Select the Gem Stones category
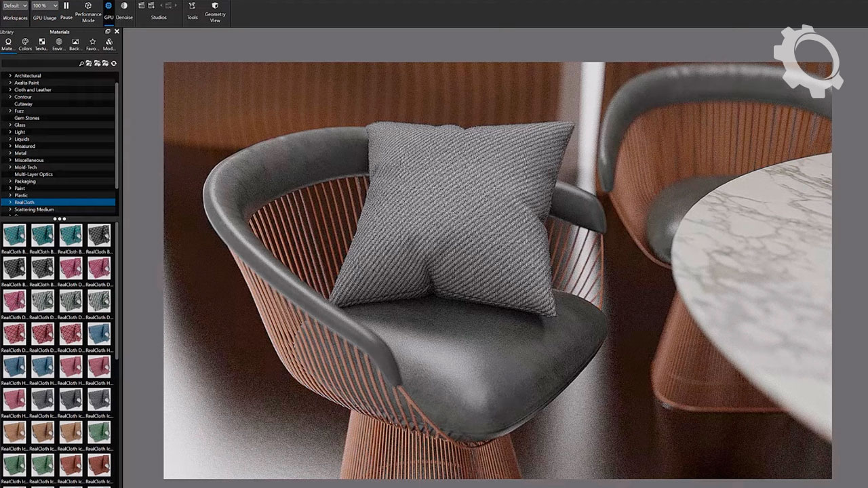 click(x=27, y=118)
